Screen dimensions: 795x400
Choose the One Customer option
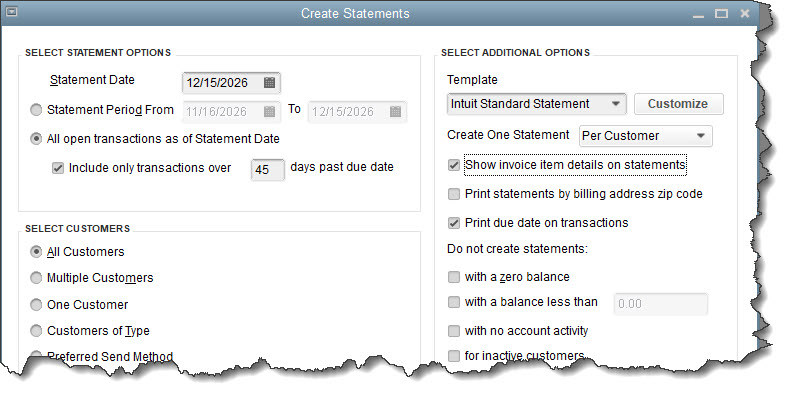point(37,304)
